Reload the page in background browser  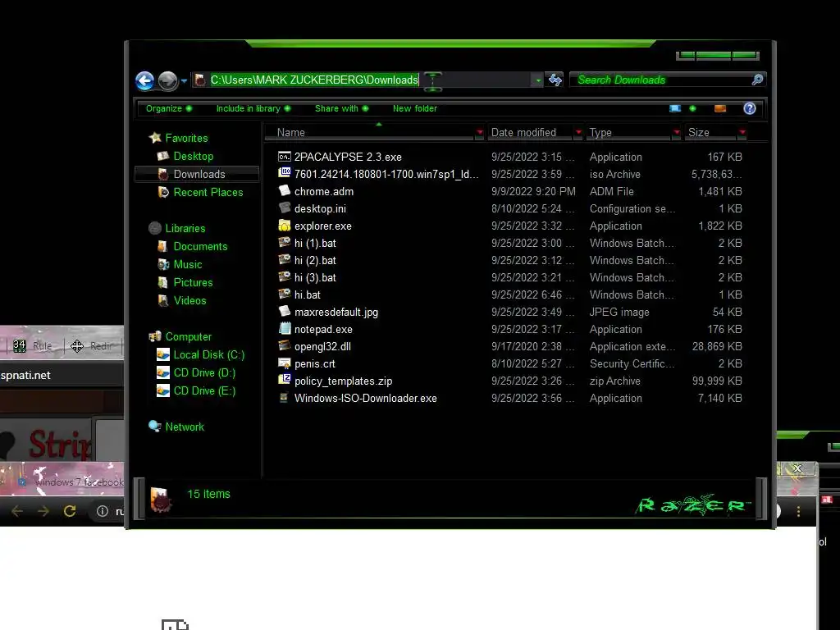pyautogui.click(x=70, y=511)
